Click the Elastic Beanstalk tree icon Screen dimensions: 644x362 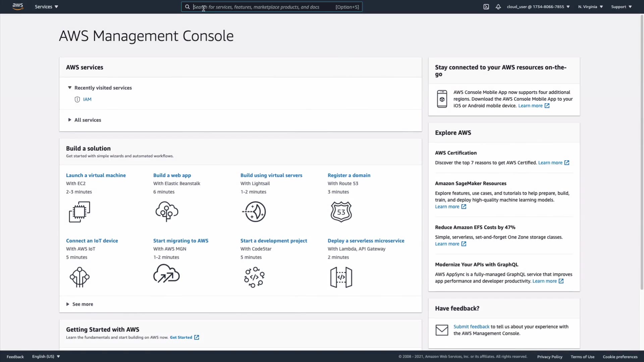pos(167,212)
